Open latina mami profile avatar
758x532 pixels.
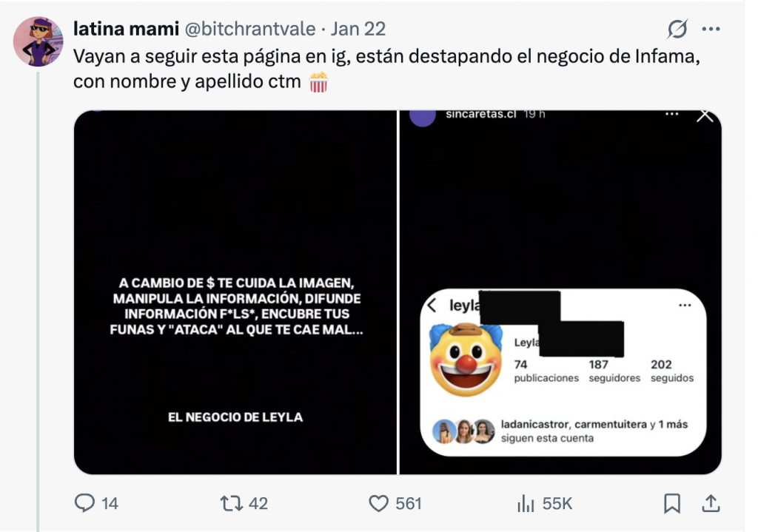[38, 41]
